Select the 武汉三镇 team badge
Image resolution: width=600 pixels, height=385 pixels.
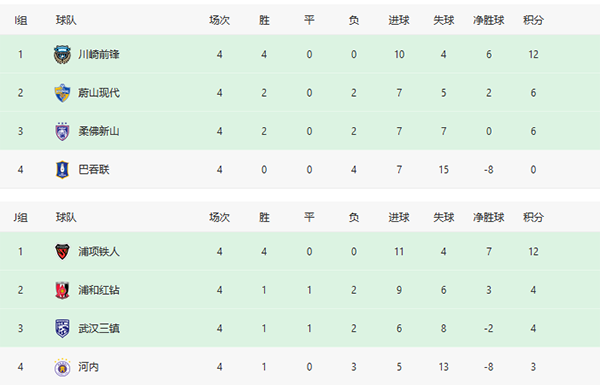tap(62, 328)
